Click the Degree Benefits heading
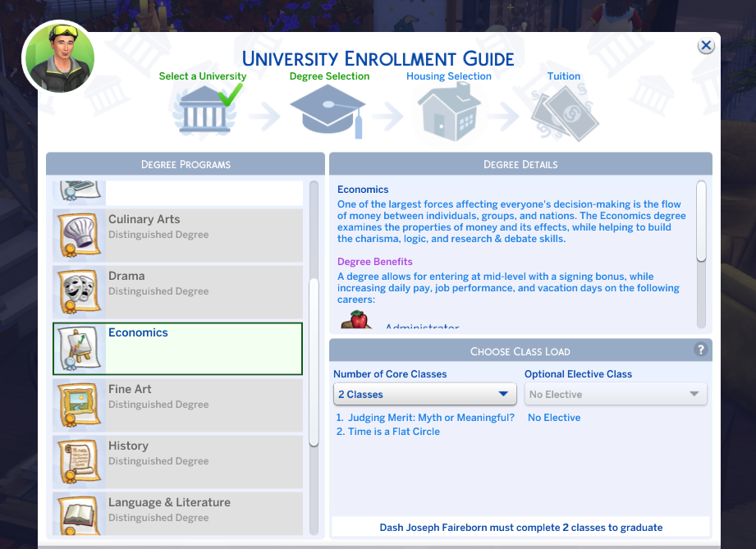756x549 pixels. (374, 262)
